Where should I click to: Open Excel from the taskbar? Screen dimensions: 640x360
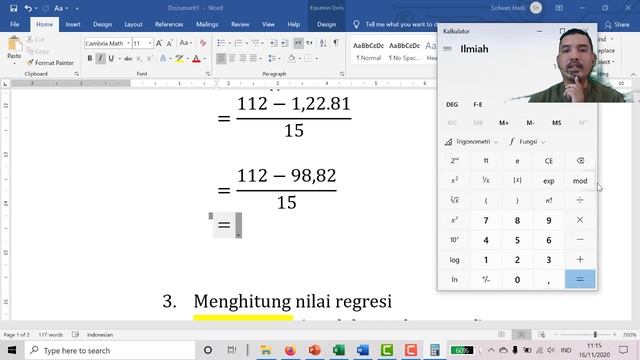point(339,350)
